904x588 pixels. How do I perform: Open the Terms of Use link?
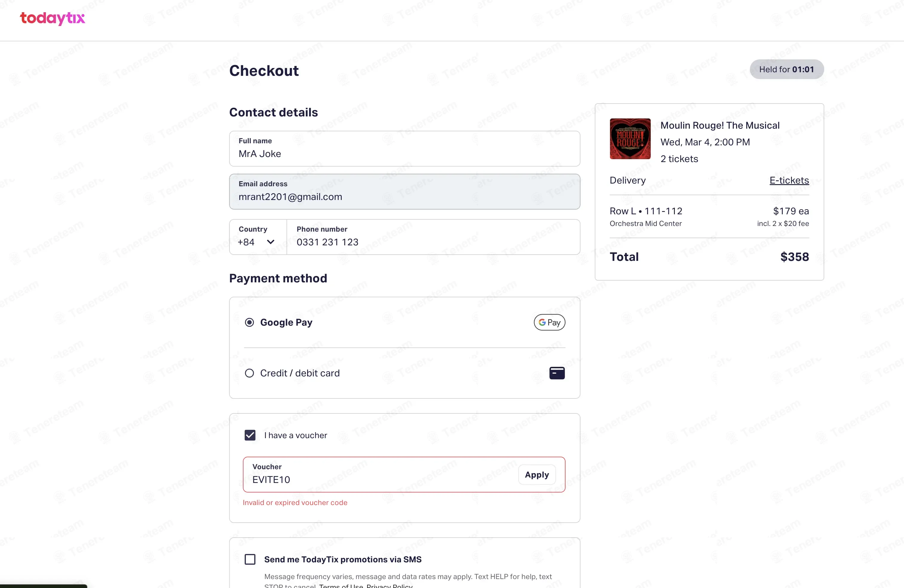pos(341,585)
